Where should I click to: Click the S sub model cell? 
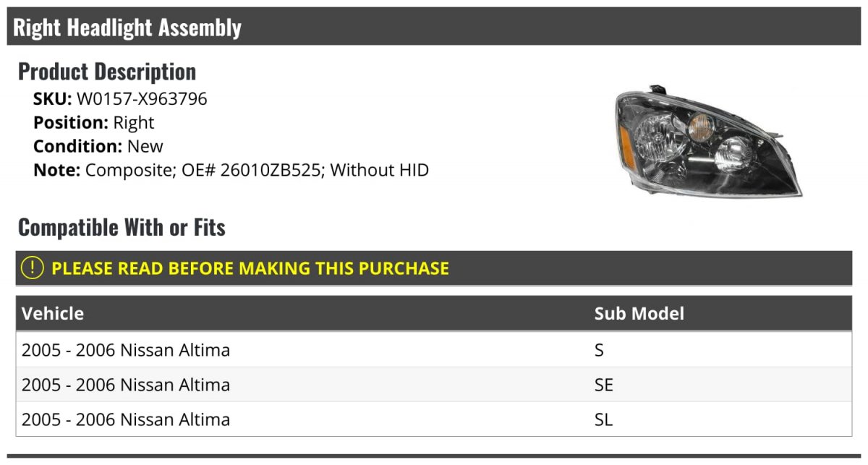click(599, 350)
